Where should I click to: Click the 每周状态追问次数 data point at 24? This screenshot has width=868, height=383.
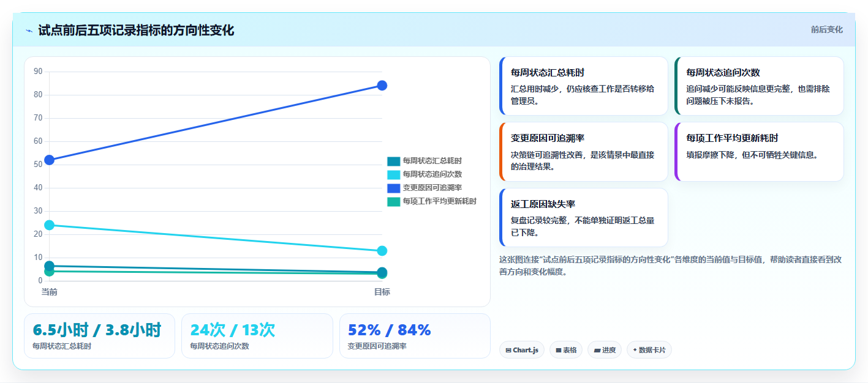[50, 225]
